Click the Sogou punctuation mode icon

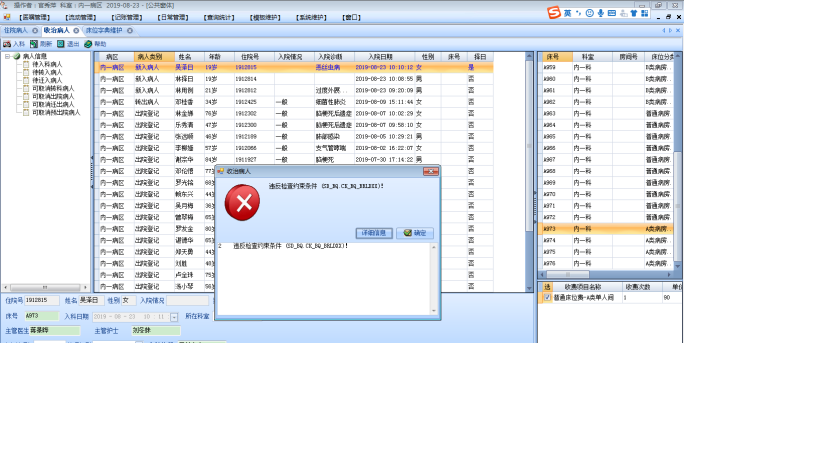(x=579, y=14)
